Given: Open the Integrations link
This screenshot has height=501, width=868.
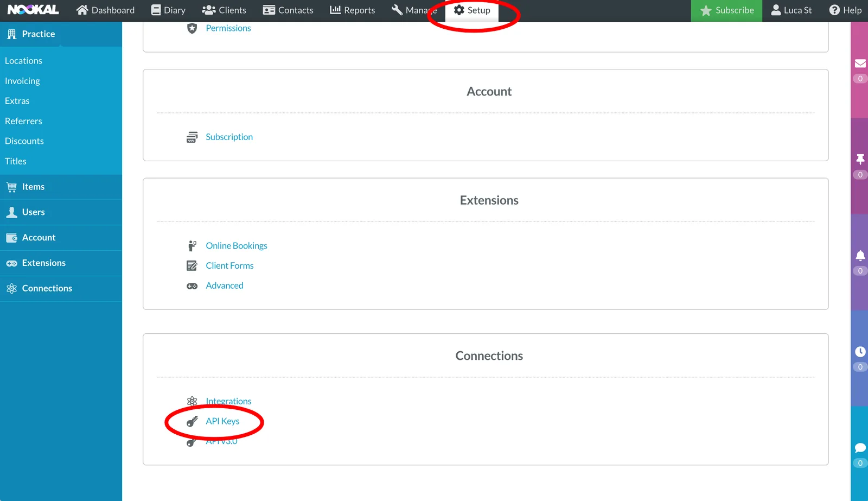Looking at the screenshot, I should click(x=228, y=401).
